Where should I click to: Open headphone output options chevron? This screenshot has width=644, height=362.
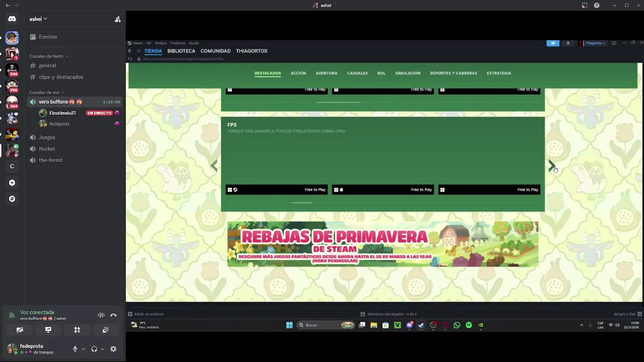click(x=102, y=349)
